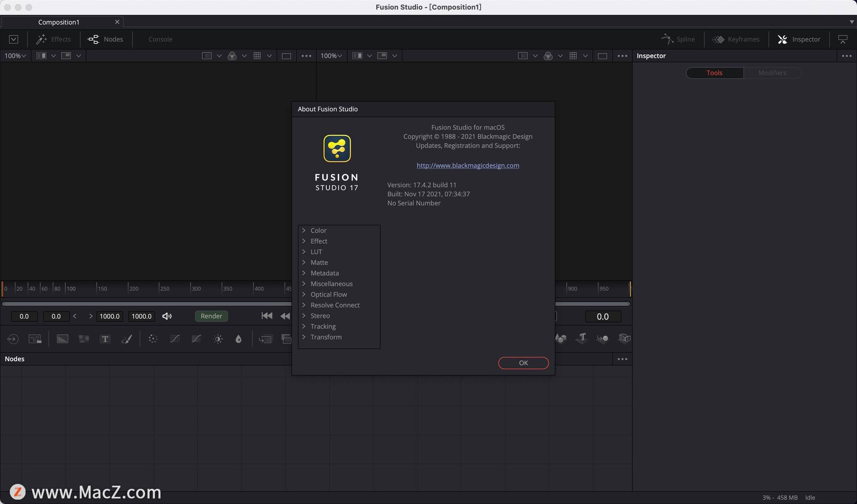Toggle audio mute speaker icon
This screenshot has width=857, height=504.
(167, 316)
